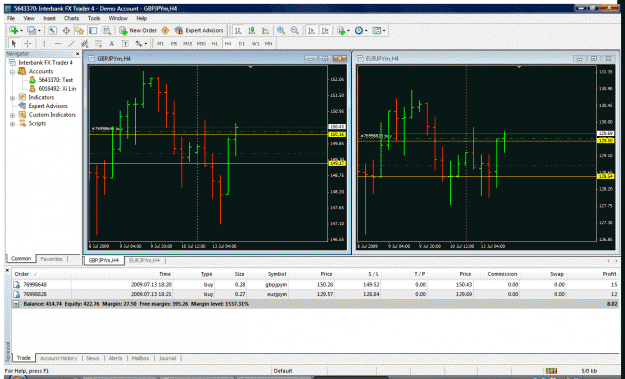Open the Profiles dropdown arrow
This screenshot has width=625, height=379.
click(39, 31)
